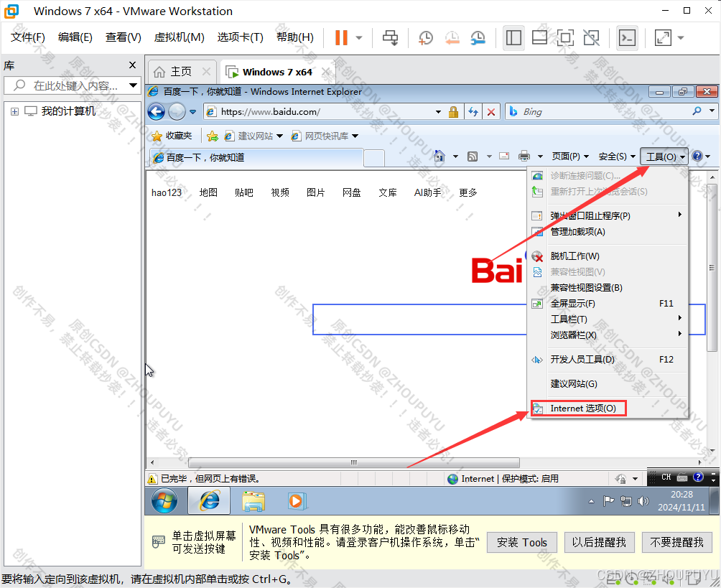
Task: Open 虚拟机(M) menu
Action: 180,37
